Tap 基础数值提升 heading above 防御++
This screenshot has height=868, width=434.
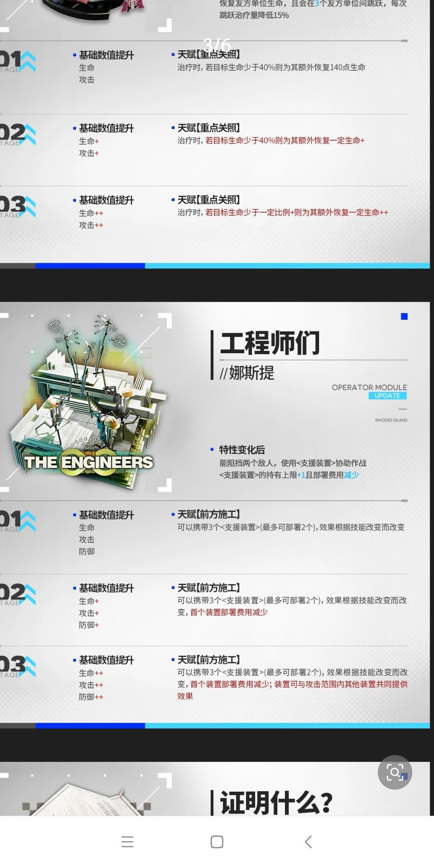click(106, 660)
